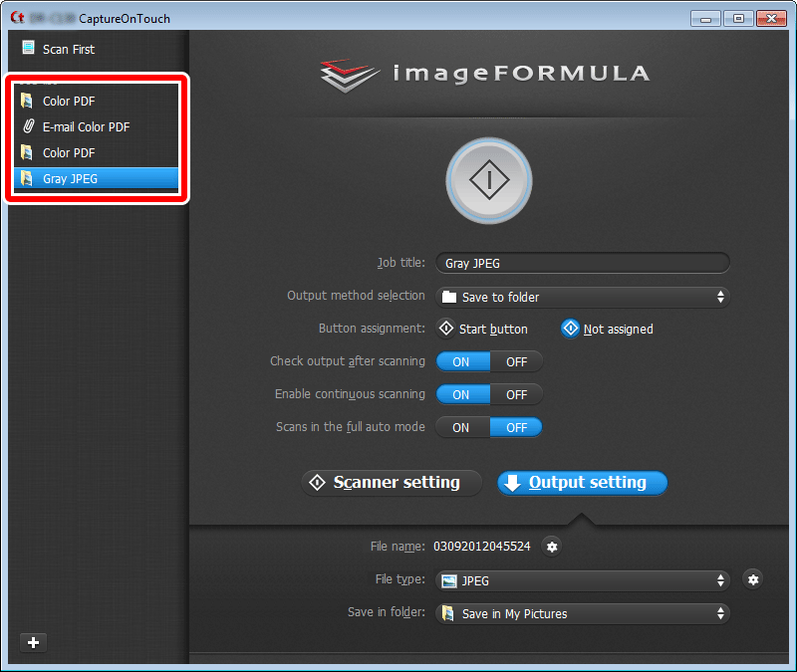Image resolution: width=797 pixels, height=672 pixels.
Task: Turn OFF Scans in the full auto mode
Action: point(516,428)
